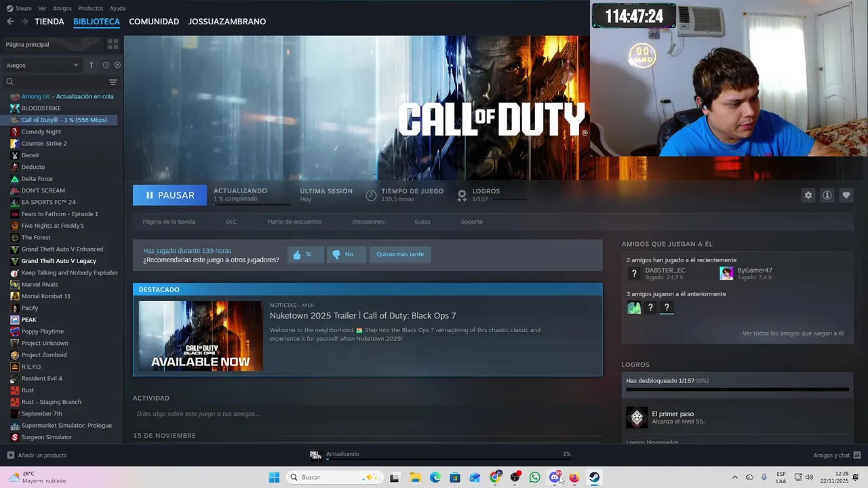Open downloads via bottom update progress bar
Screen dimensions: 868x488
point(448,459)
